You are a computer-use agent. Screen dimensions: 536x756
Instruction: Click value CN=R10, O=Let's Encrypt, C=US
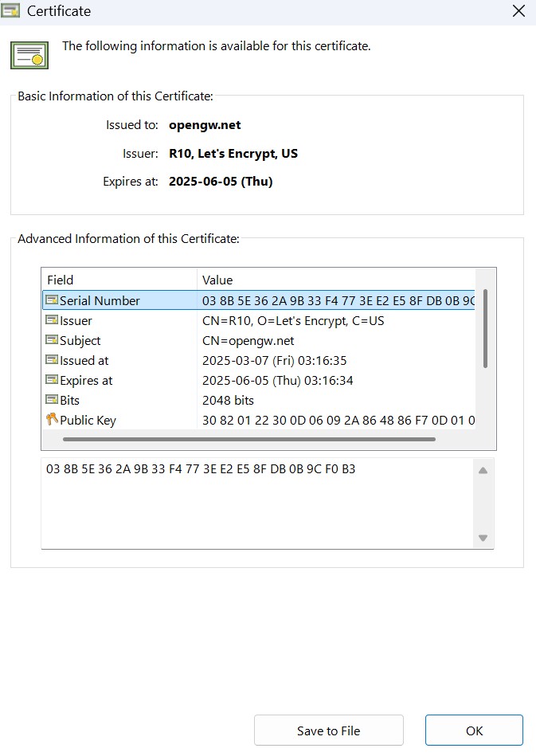[x=293, y=320]
